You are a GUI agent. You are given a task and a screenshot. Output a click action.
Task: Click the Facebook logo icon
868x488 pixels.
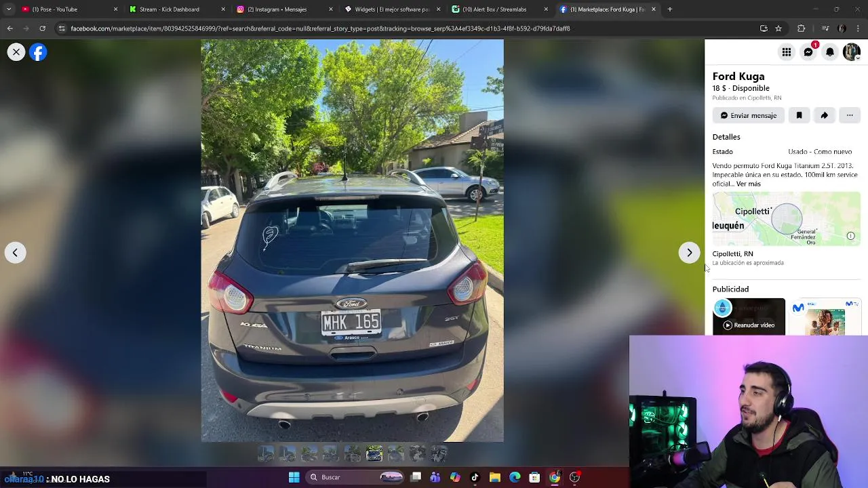click(x=38, y=52)
